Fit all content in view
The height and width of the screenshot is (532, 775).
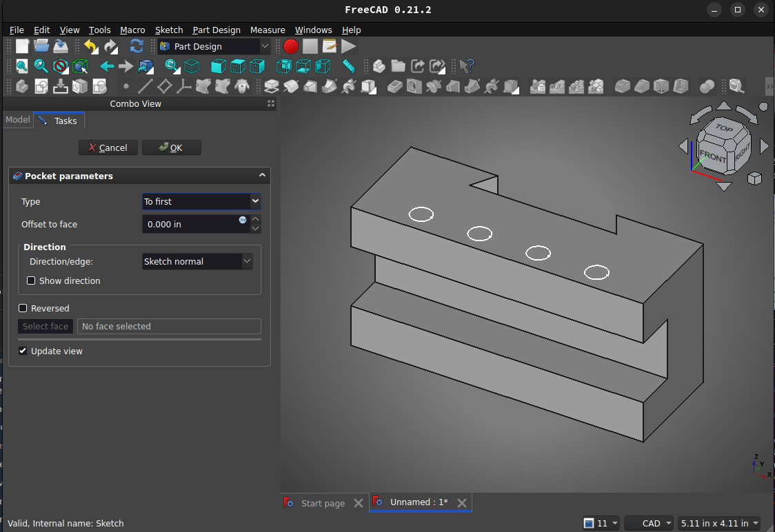click(22, 66)
